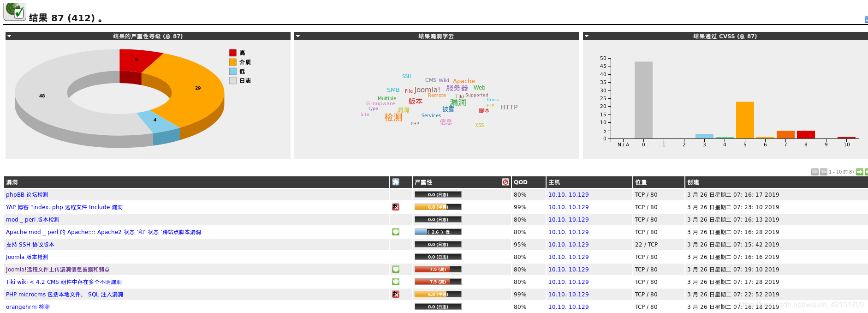Sort by the 创建 column header
This screenshot has height=313, width=868.
click(693, 182)
